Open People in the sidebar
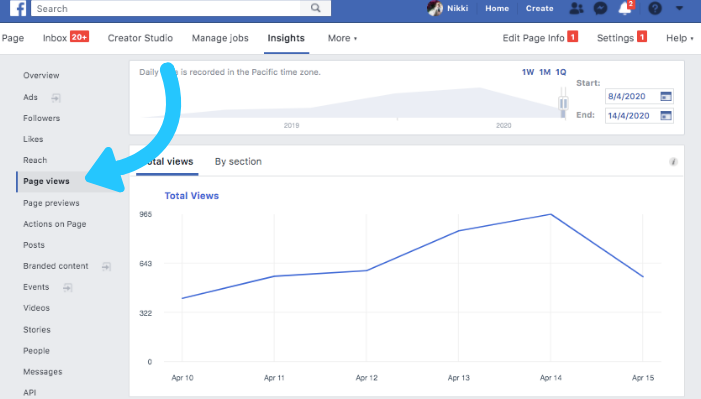This screenshot has width=701, height=399. 36,351
